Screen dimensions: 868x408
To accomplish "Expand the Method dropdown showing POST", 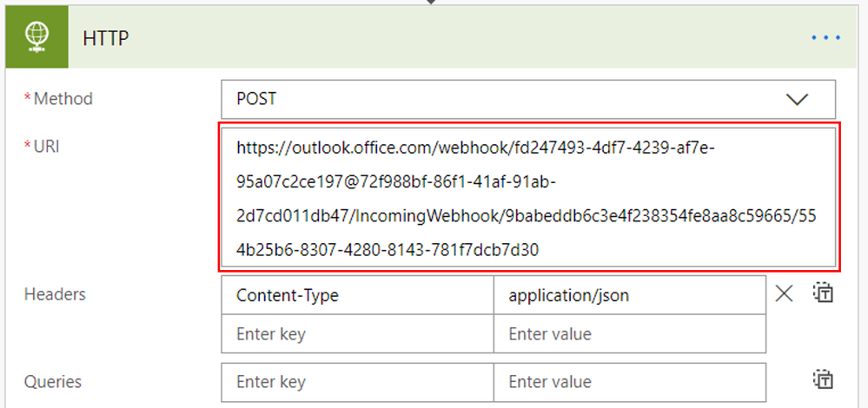I will pos(528,100).
